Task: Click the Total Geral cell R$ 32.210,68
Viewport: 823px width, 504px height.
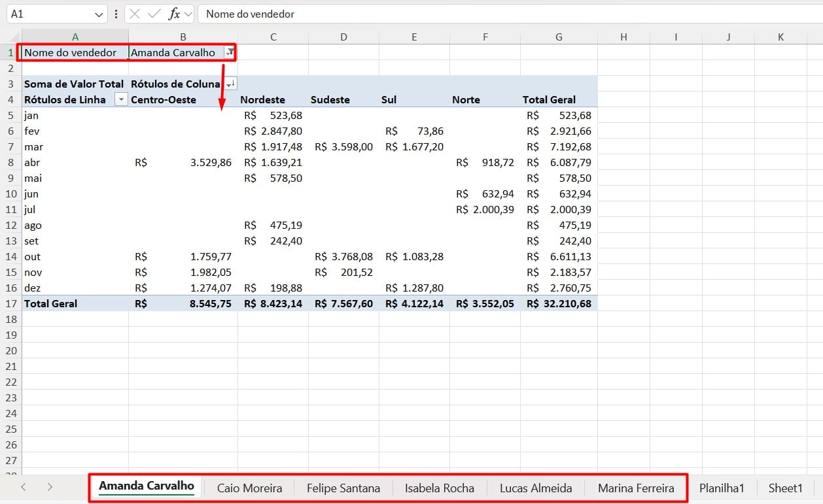Action: coord(559,303)
